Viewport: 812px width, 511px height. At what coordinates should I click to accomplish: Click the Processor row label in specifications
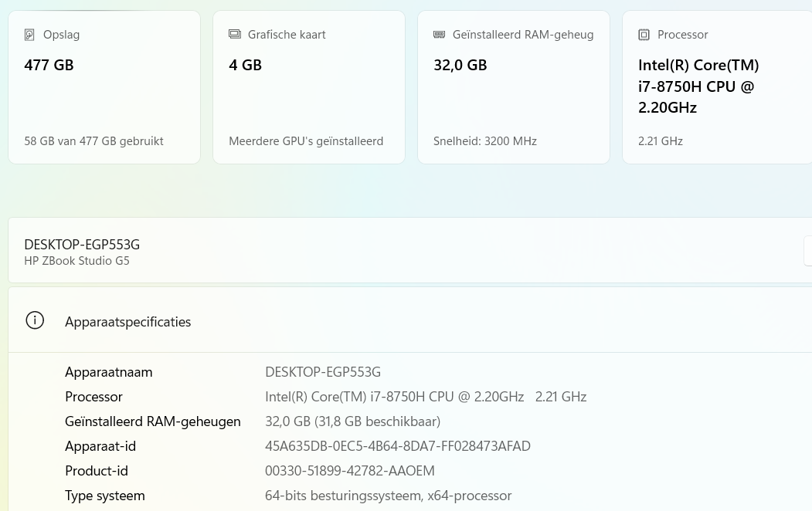coord(93,397)
